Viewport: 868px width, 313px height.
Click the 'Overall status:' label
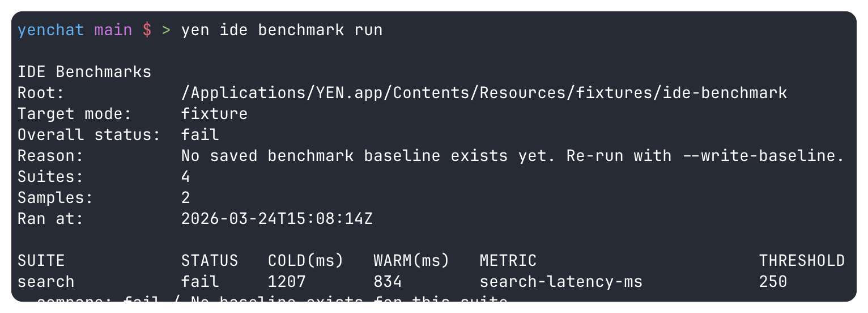point(89,135)
